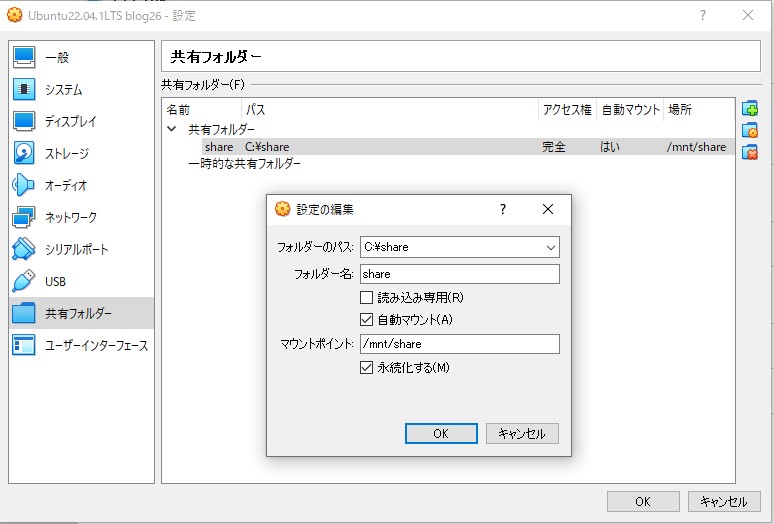Click キャンセル at bottom of settings window

pos(724,501)
